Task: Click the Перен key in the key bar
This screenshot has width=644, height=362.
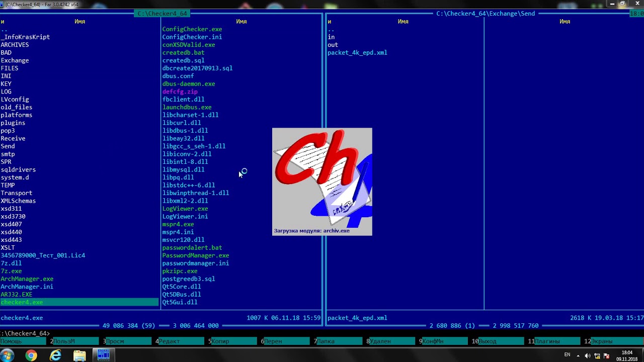Action: click(x=287, y=341)
